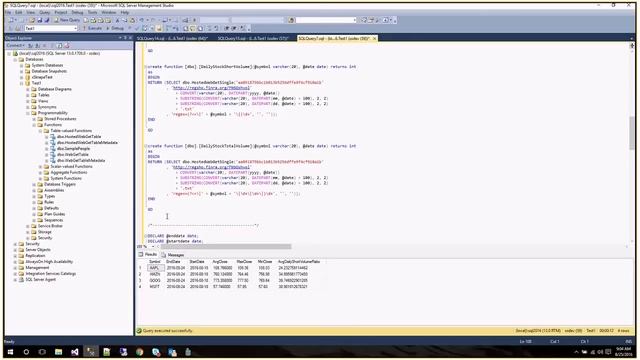Open the File menu

click(8, 13)
